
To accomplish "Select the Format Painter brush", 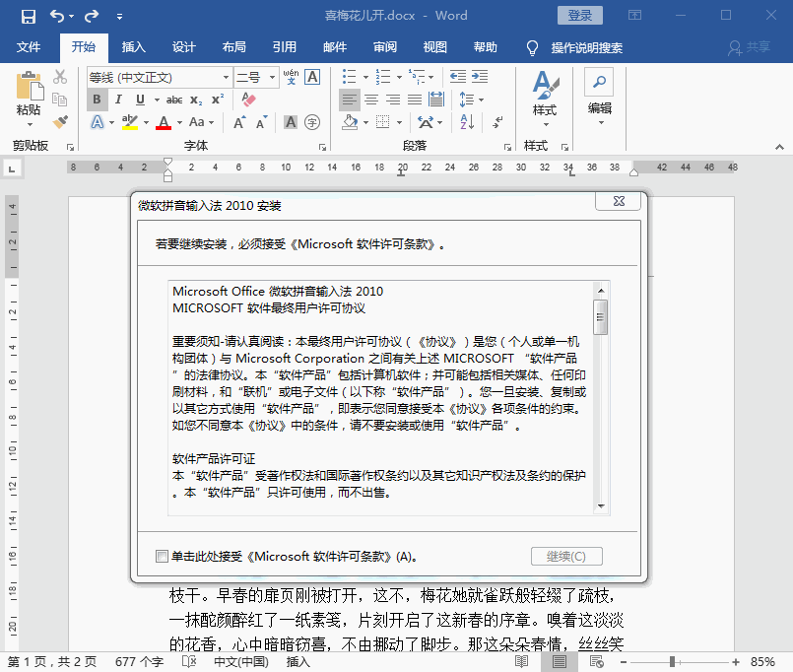I will (60, 122).
